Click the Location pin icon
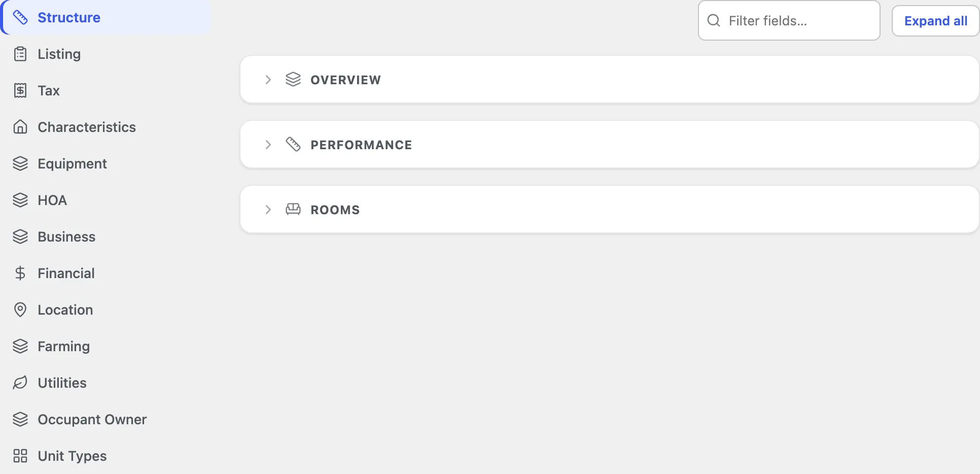 pos(20,310)
